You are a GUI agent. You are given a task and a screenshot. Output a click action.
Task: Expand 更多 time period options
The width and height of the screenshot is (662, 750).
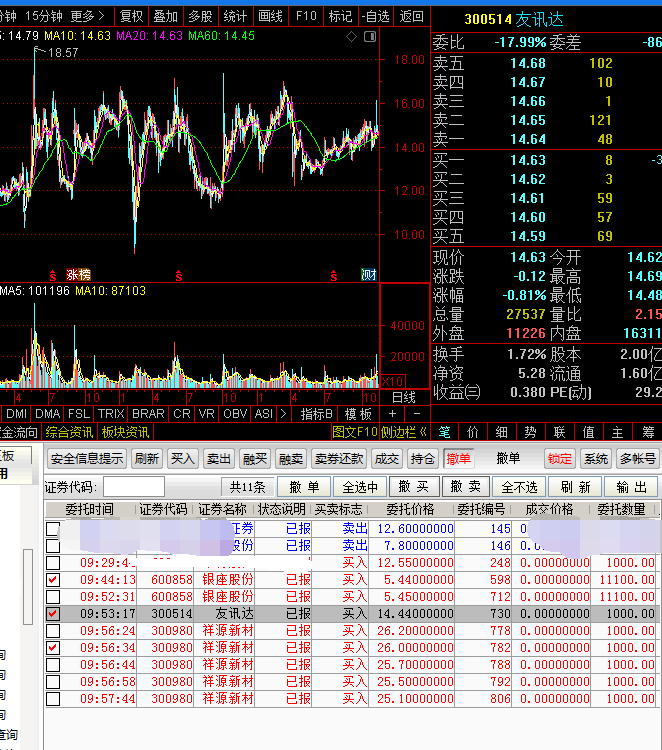[88, 17]
